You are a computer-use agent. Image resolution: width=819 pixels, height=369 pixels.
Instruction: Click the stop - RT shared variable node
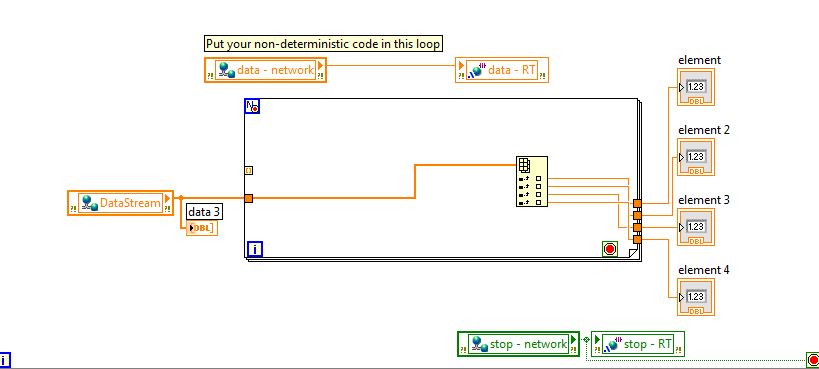(638, 344)
